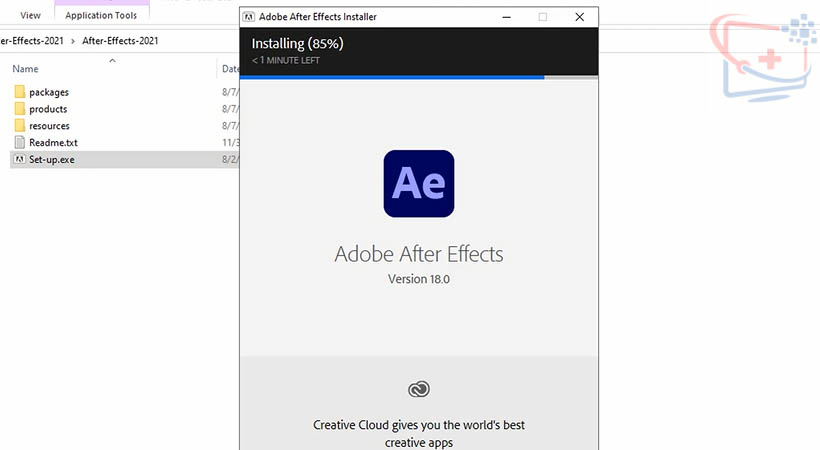Navigate to the rightmost After-Effects-2021 breadcrumb
The width and height of the screenshot is (820, 450).
point(119,41)
